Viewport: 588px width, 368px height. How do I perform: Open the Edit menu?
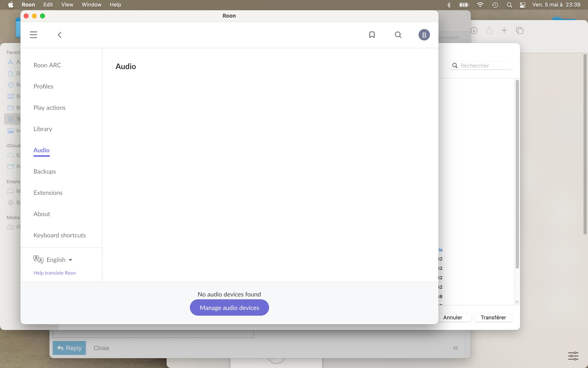coord(48,5)
